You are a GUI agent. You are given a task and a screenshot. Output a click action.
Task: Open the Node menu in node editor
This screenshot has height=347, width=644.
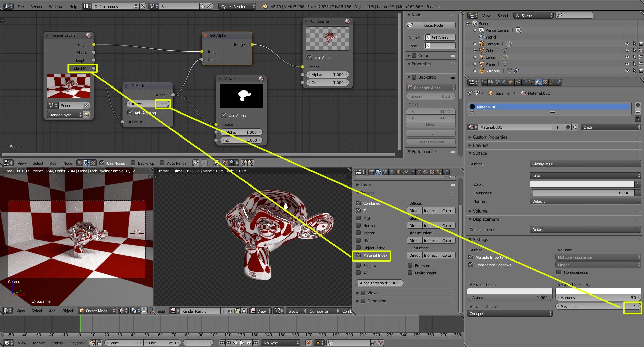(x=68, y=163)
